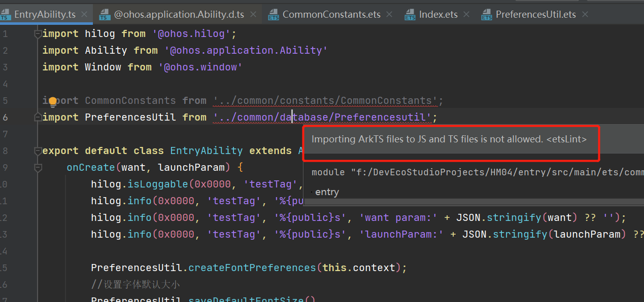
Task: Click the ETS file icon on the CommonConstants.ets tab
Action: coord(274,15)
